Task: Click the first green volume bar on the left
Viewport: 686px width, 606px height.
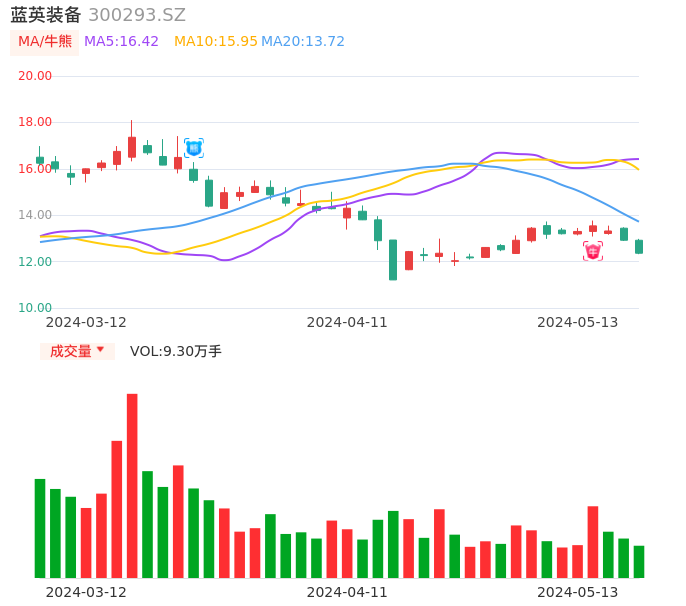Action: tap(40, 528)
